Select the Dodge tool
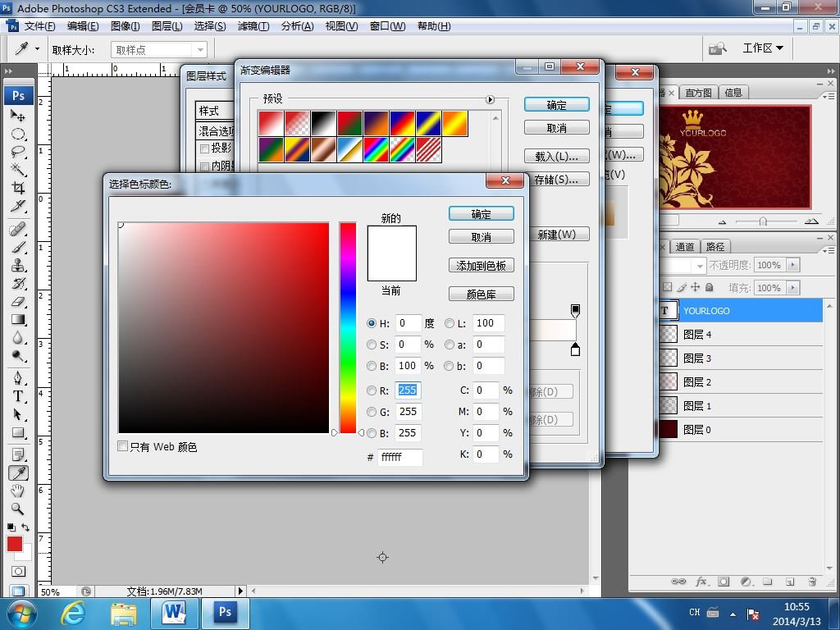The width and height of the screenshot is (840, 630). 18,356
